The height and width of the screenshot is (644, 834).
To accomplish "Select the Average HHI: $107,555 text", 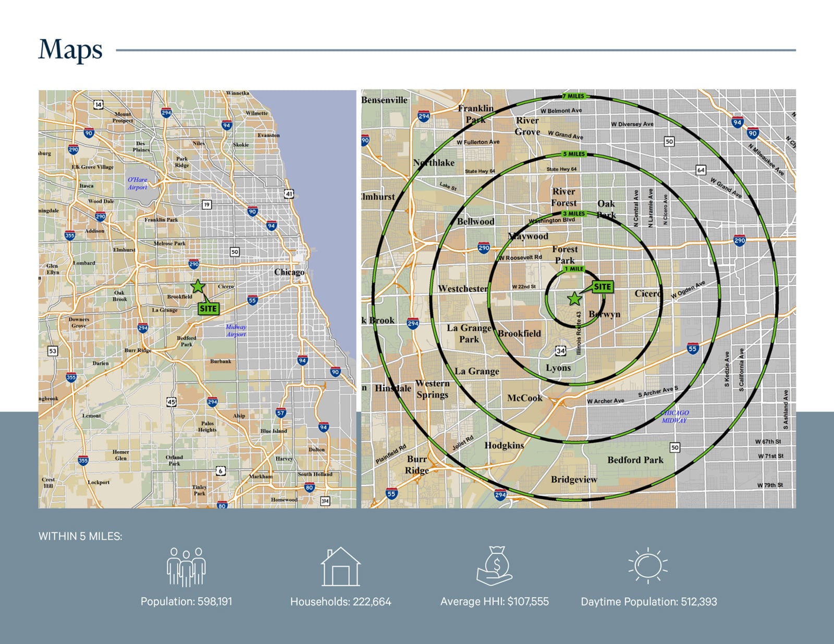I will coord(494,601).
